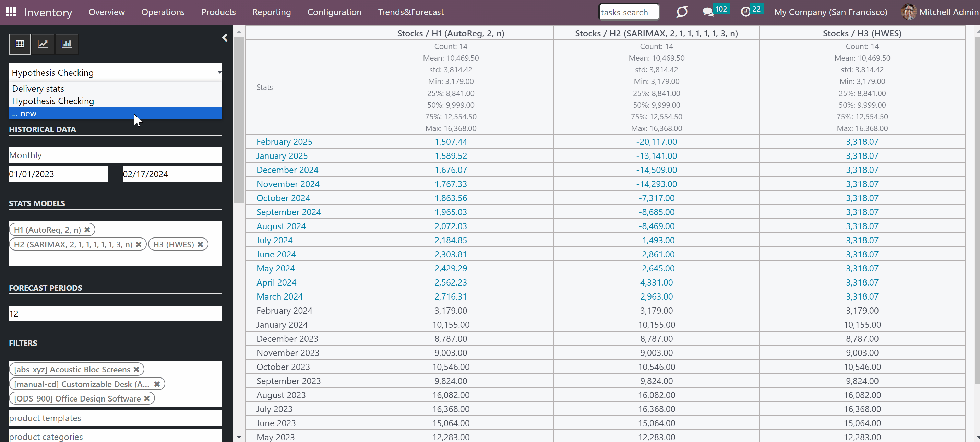This screenshot has width=980, height=442.
Task: Open the Reporting menu
Action: 272,12
